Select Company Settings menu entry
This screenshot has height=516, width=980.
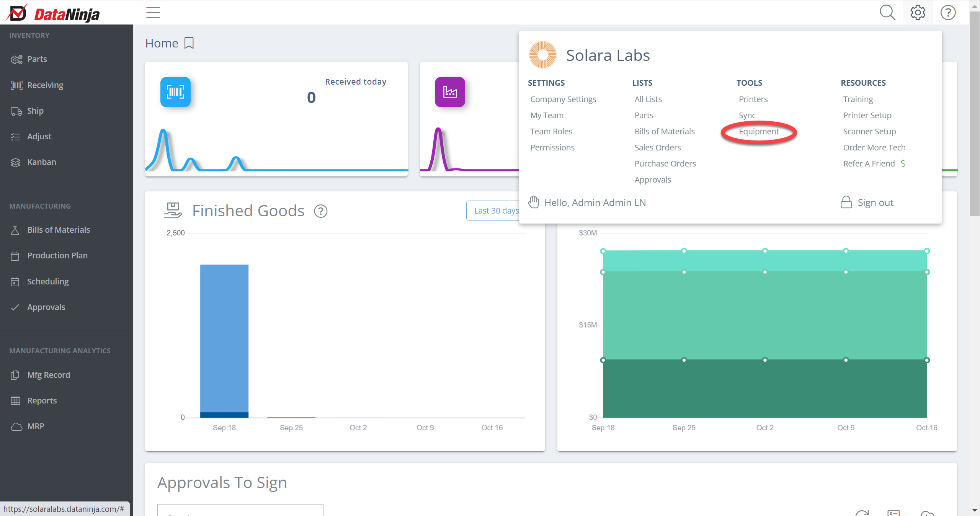pyautogui.click(x=563, y=100)
